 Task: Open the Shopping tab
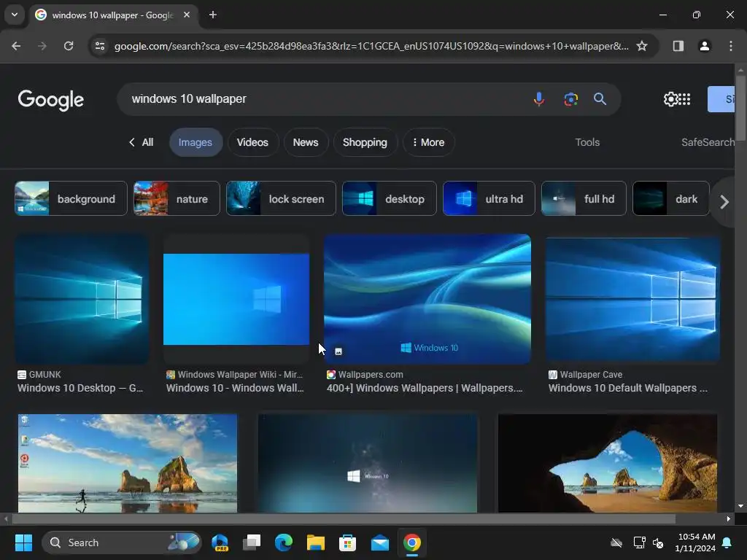coord(365,142)
